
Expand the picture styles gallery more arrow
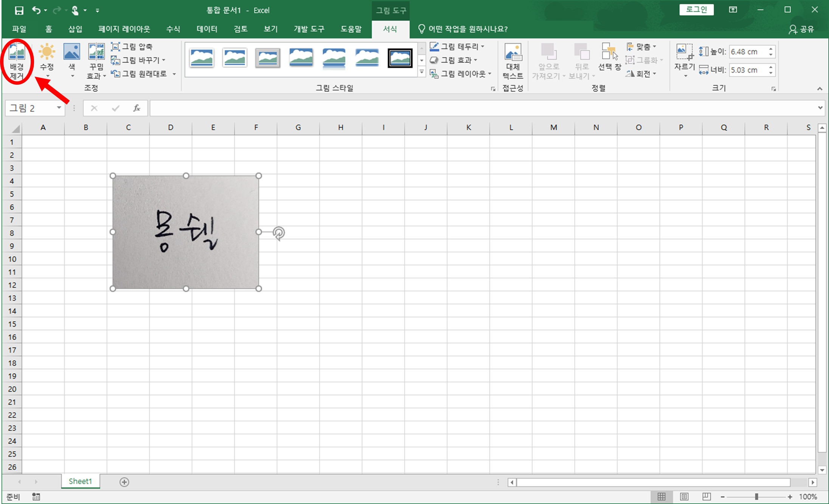click(x=422, y=72)
